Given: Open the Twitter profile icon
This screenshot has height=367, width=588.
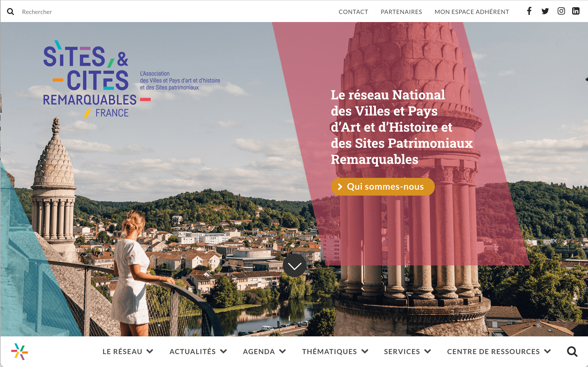Looking at the screenshot, I should click(545, 11).
